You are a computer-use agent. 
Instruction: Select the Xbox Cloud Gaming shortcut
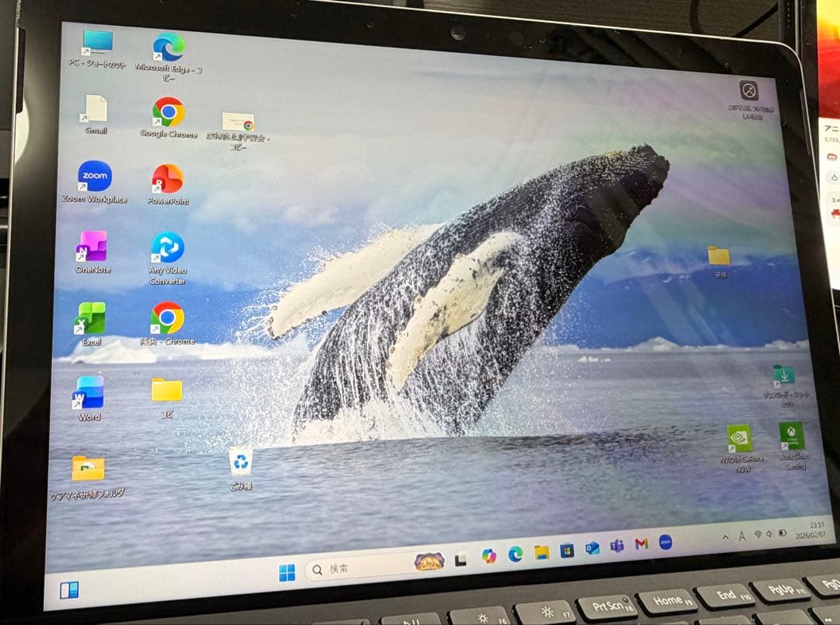coord(791,437)
